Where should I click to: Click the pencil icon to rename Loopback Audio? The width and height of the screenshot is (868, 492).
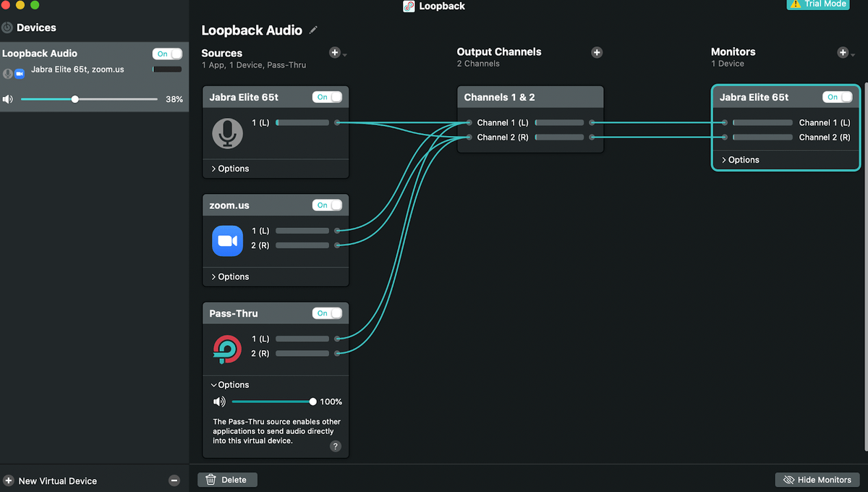[x=313, y=30]
